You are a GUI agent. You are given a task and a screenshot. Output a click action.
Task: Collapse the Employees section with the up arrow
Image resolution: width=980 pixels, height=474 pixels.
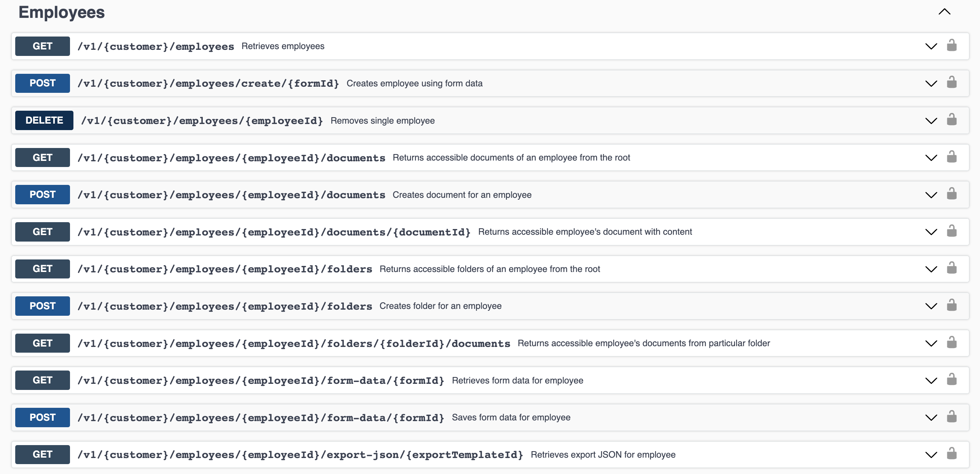coord(944,12)
